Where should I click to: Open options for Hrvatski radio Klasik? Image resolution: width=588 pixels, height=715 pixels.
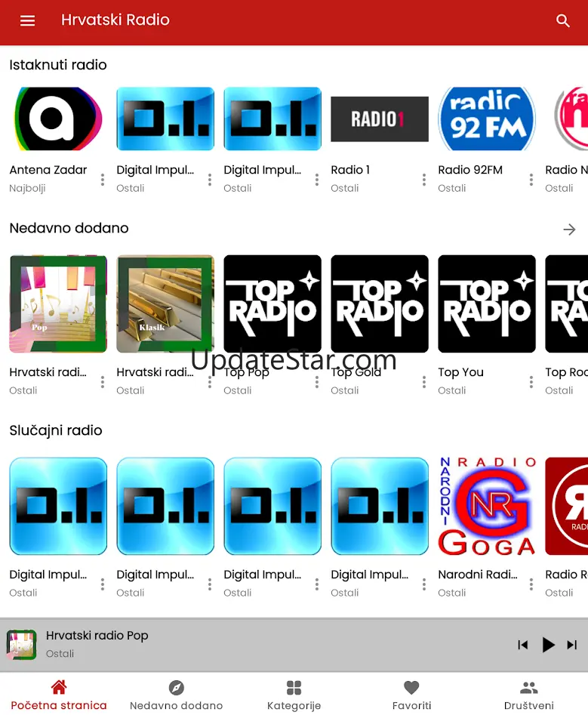click(210, 382)
